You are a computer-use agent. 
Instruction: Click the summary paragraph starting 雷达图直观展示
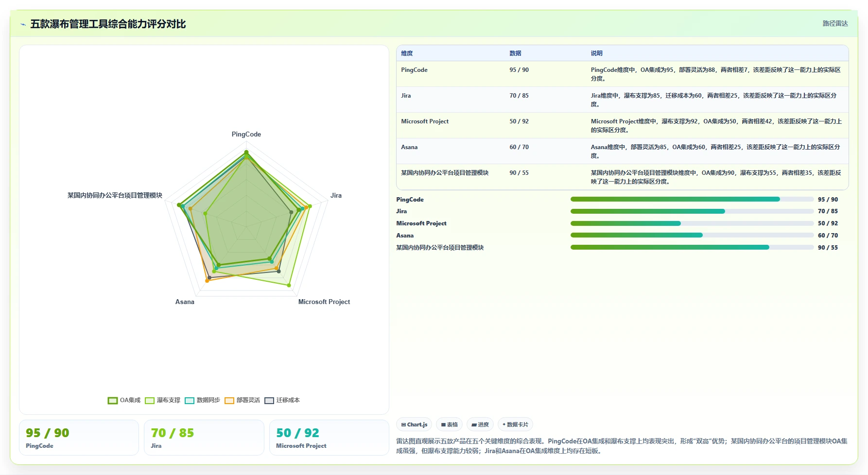coord(622,446)
